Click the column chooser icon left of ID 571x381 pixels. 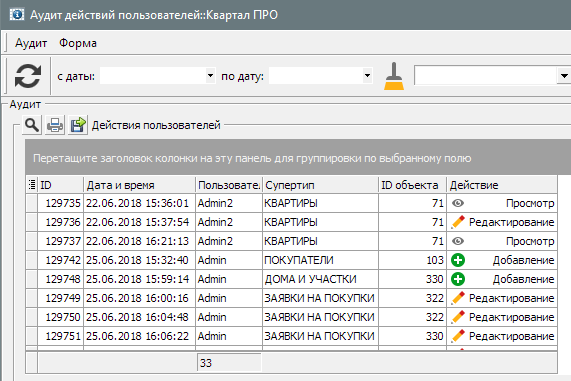click(x=32, y=185)
